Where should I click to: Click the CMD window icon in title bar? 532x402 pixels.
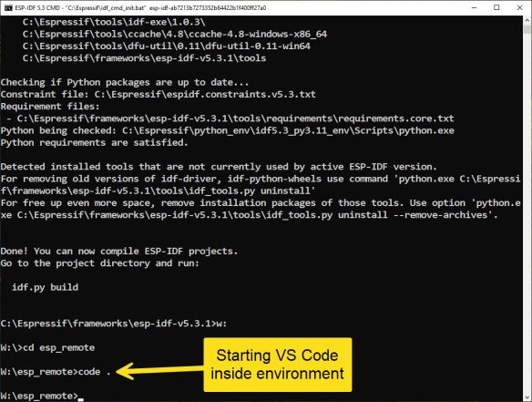tap(8, 7)
